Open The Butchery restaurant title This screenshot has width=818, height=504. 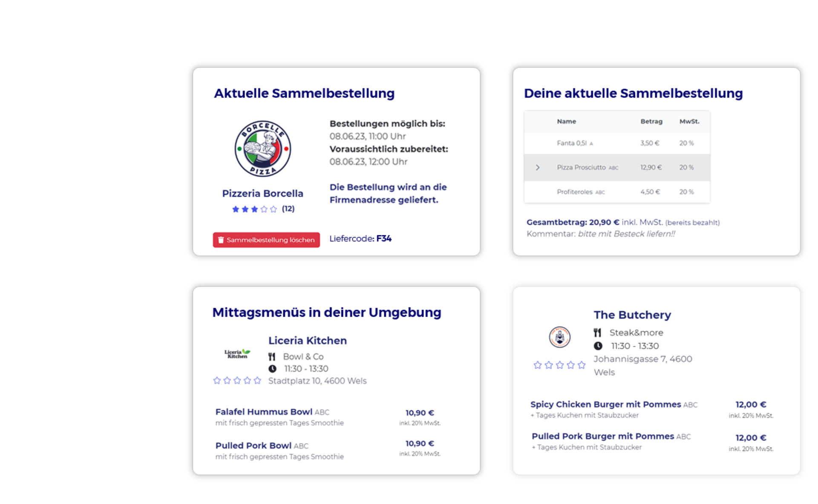[632, 315]
